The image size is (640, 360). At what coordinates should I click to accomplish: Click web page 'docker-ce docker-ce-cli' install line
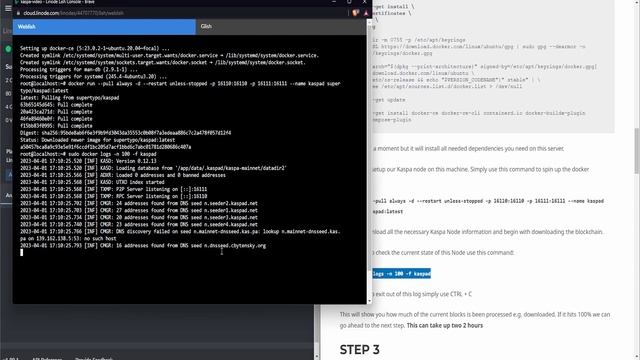point(478,113)
